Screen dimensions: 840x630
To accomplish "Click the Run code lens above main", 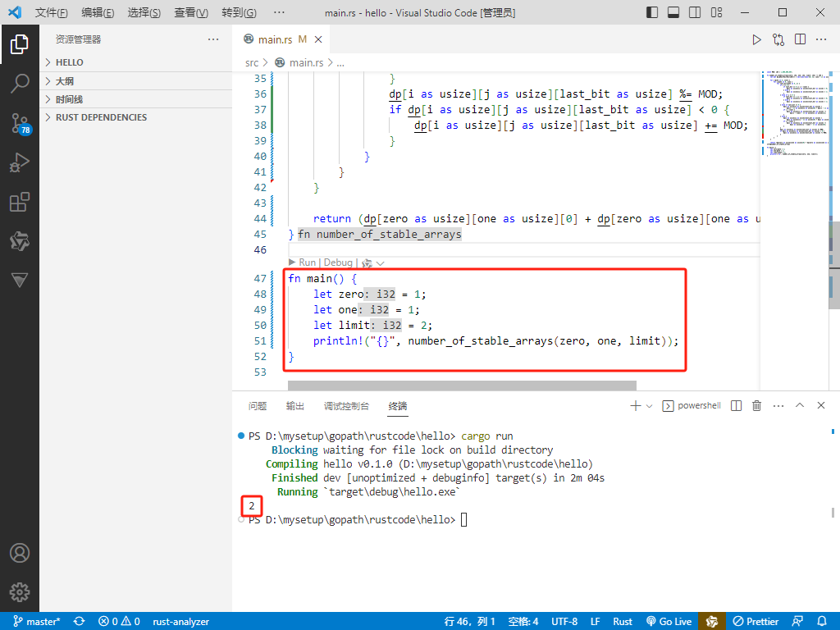I will tap(307, 262).
